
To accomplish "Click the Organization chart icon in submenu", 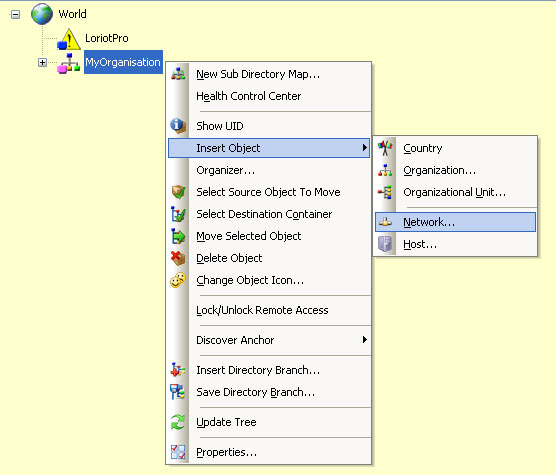I will point(385,170).
